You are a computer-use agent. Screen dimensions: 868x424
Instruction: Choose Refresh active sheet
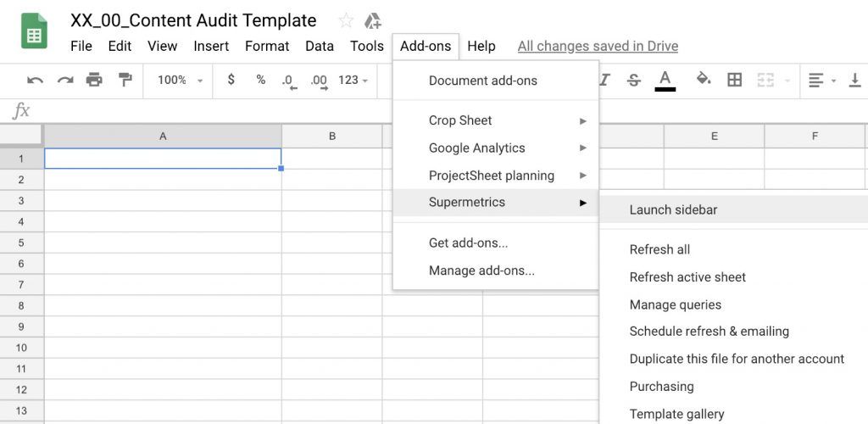pos(734,276)
